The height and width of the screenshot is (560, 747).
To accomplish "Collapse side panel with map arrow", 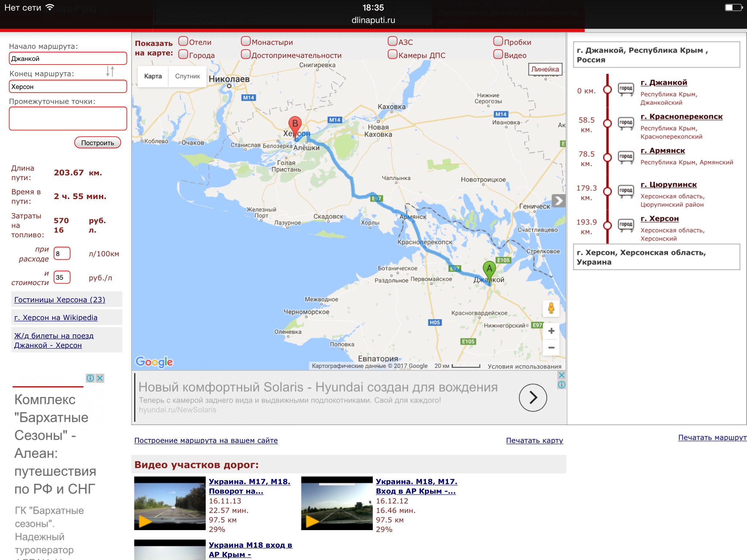I will pyautogui.click(x=558, y=201).
